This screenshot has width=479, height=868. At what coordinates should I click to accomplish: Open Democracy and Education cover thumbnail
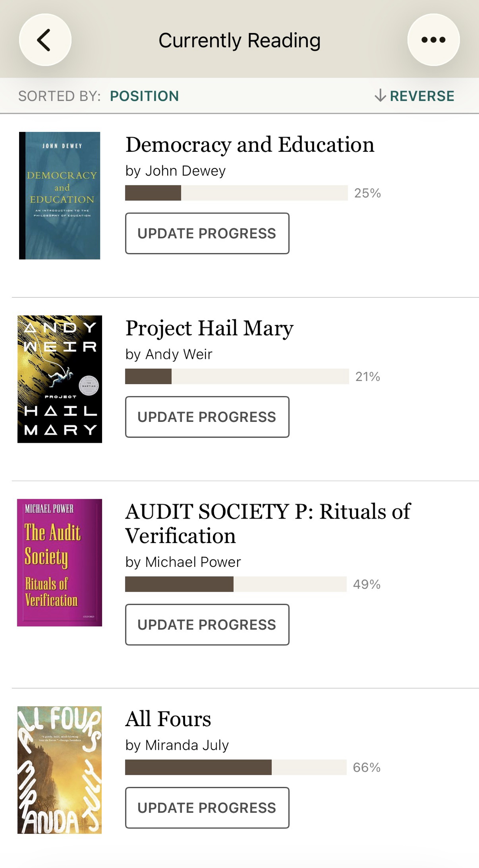(x=59, y=196)
